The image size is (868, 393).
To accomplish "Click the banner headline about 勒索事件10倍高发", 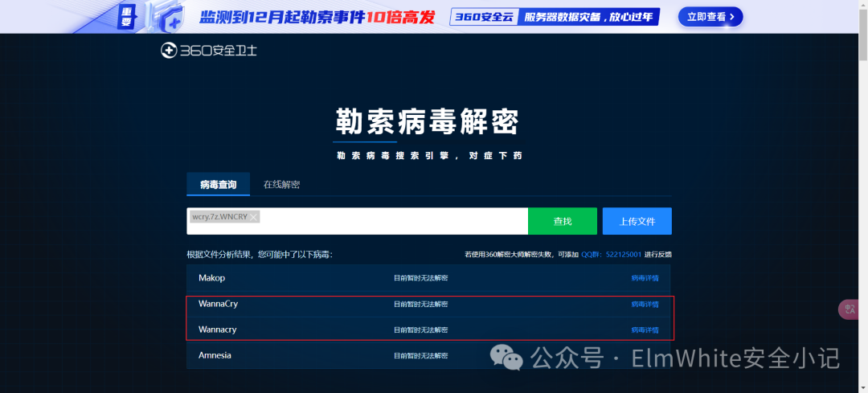I will tap(317, 17).
